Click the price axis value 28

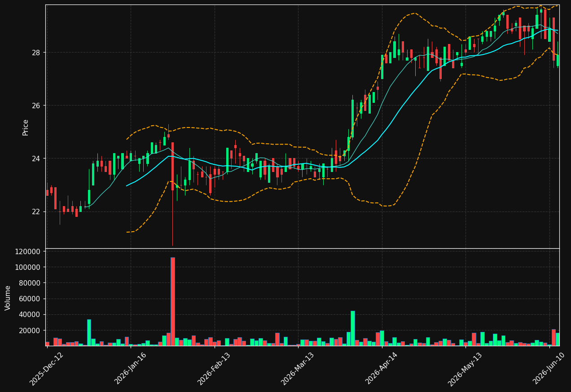point(35,53)
